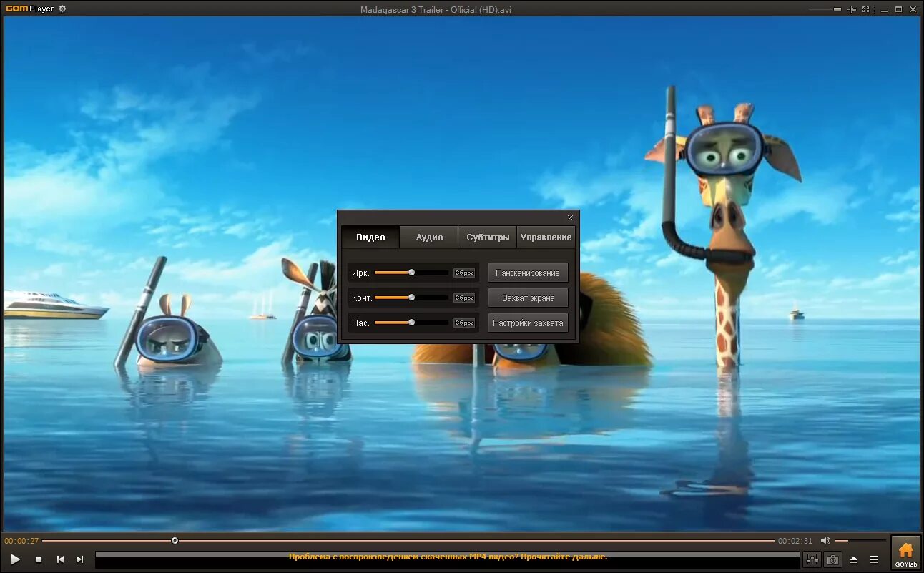Switch to fullscreen mode icon
The image size is (924, 573).
(x=866, y=9)
